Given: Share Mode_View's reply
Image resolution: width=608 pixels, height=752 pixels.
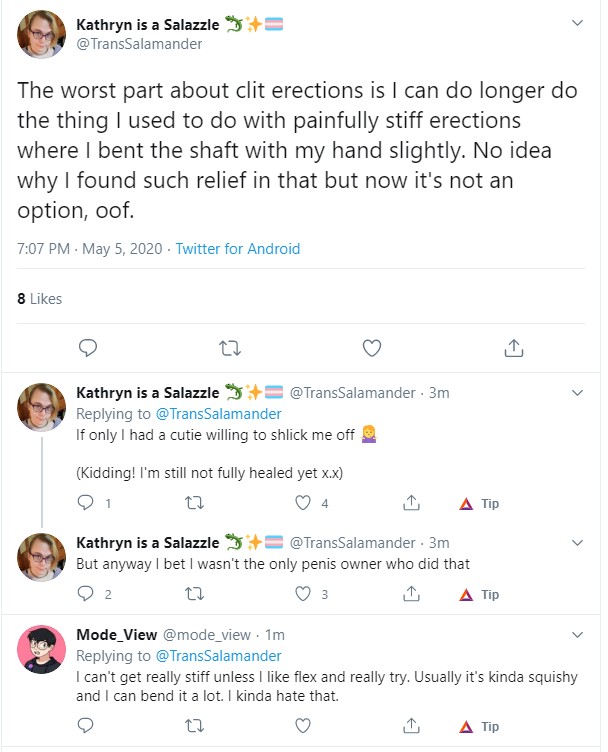Looking at the screenshot, I should [x=411, y=726].
